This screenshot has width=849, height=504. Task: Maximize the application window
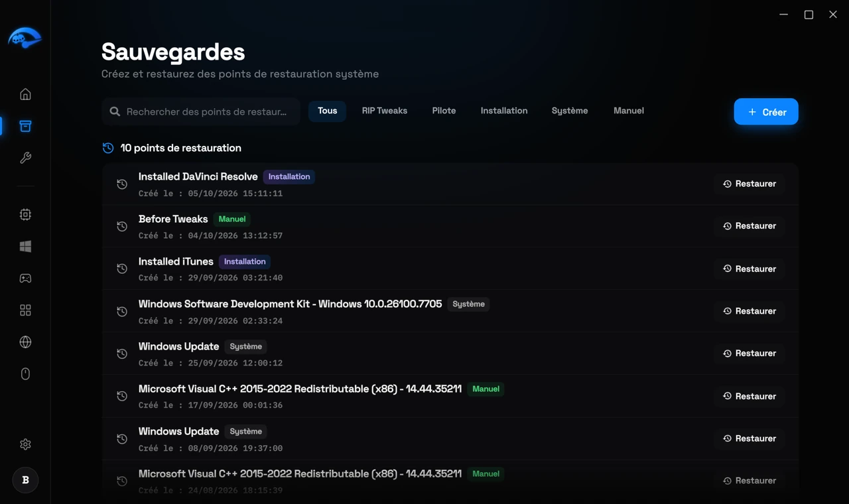click(x=809, y=15)
